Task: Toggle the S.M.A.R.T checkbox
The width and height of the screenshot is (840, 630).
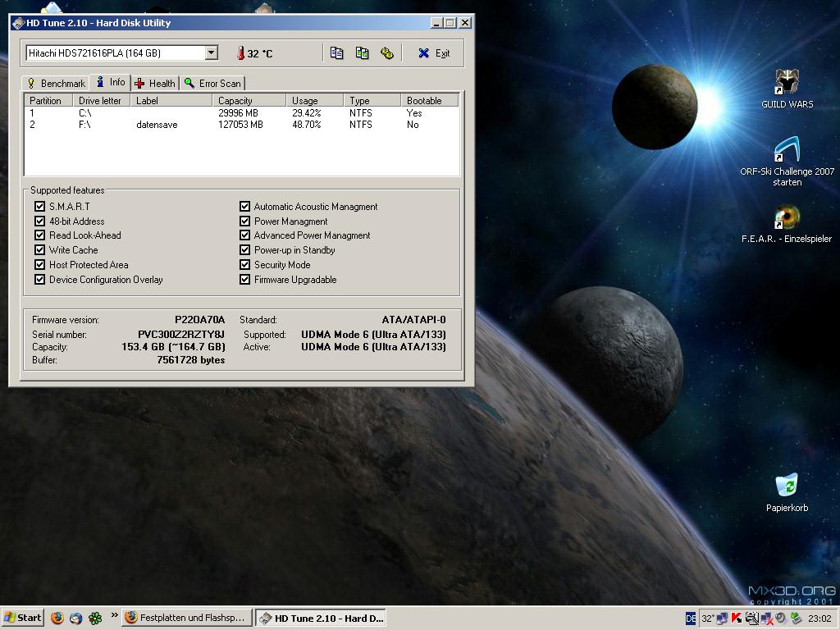Action: pos(40,207)
